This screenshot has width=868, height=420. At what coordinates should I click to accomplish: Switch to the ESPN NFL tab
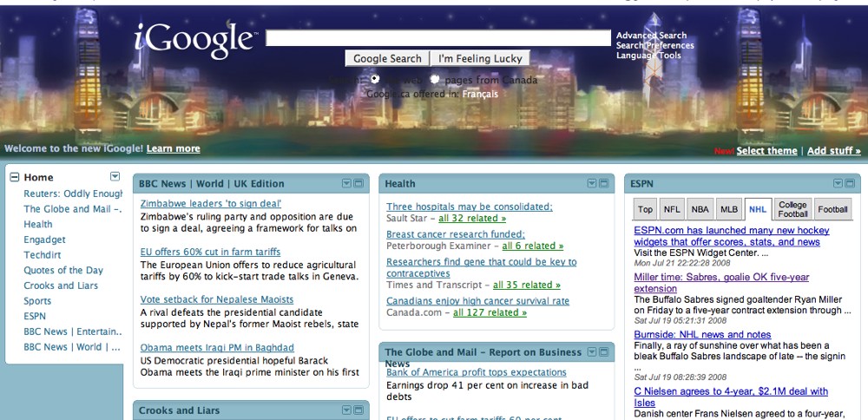click(x=672, y=209)
